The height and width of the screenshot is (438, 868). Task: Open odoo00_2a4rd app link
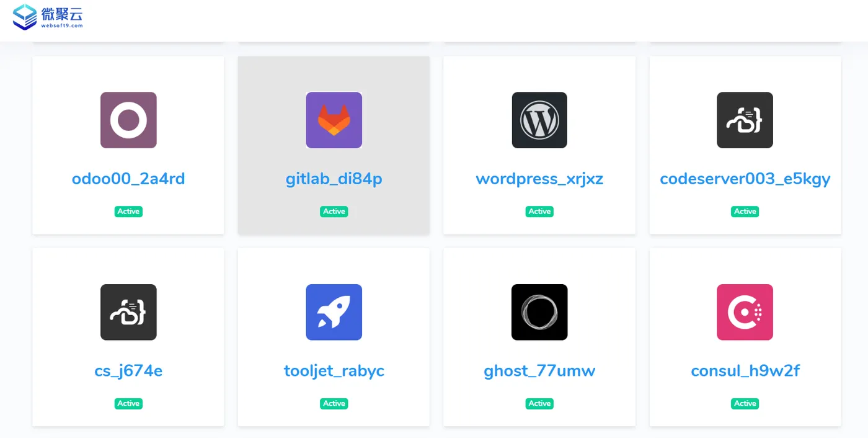tap(128, 179)
